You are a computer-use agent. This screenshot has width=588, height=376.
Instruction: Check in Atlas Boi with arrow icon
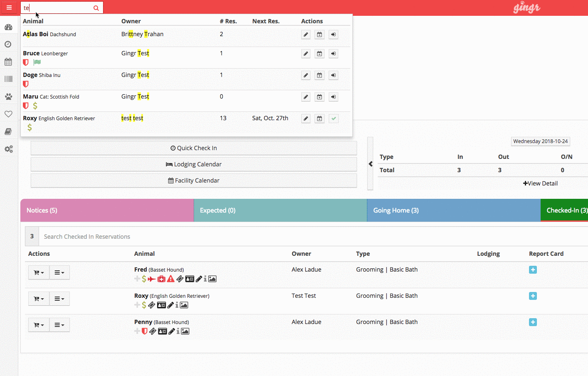(333, 35)
